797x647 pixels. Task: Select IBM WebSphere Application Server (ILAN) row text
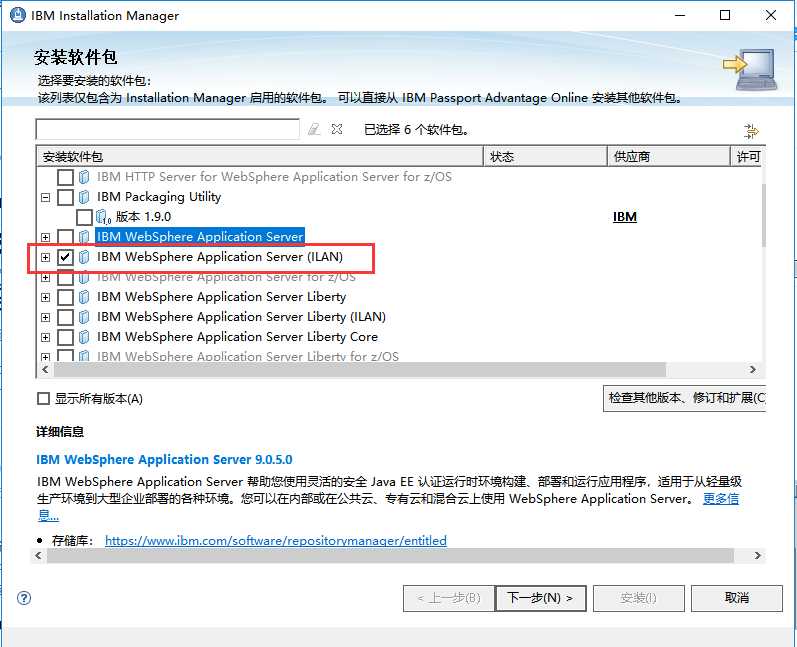point(220,257)
